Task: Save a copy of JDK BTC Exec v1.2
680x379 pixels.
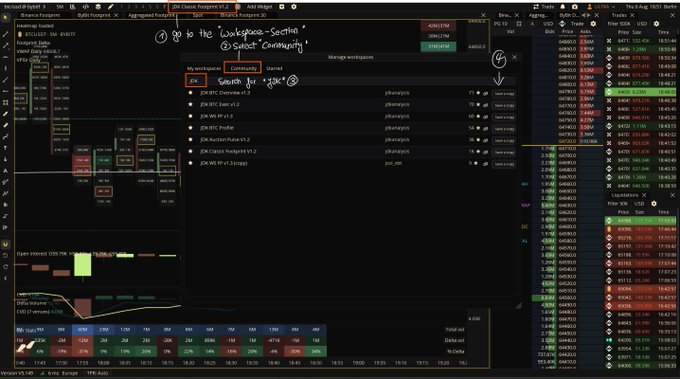Action: coord(504,105)
